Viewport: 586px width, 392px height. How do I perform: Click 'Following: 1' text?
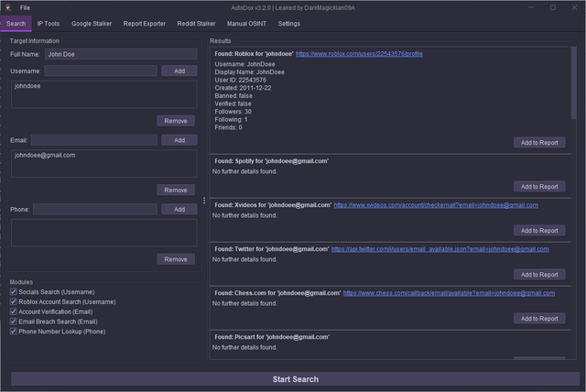pos(231,120)
